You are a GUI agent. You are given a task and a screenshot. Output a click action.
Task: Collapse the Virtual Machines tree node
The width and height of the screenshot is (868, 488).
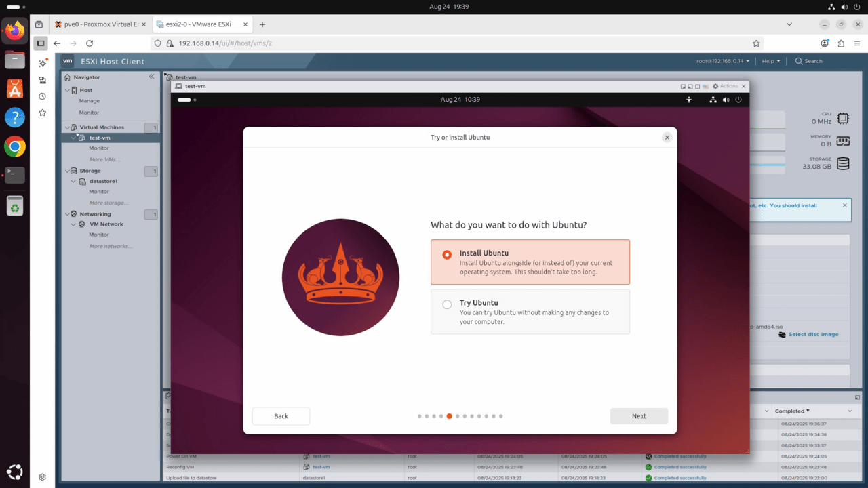pos(66,127)
